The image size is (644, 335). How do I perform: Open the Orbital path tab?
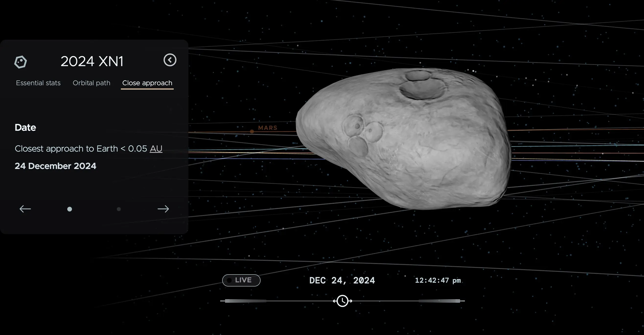tap(92, 83)
